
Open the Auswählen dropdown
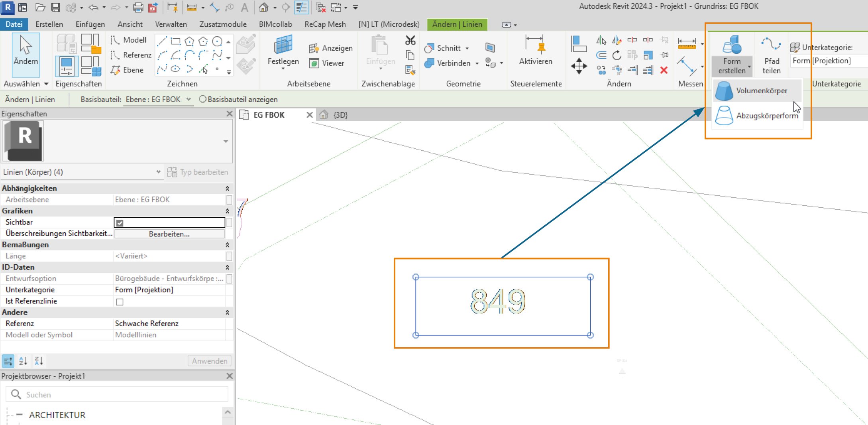point(26,84)
